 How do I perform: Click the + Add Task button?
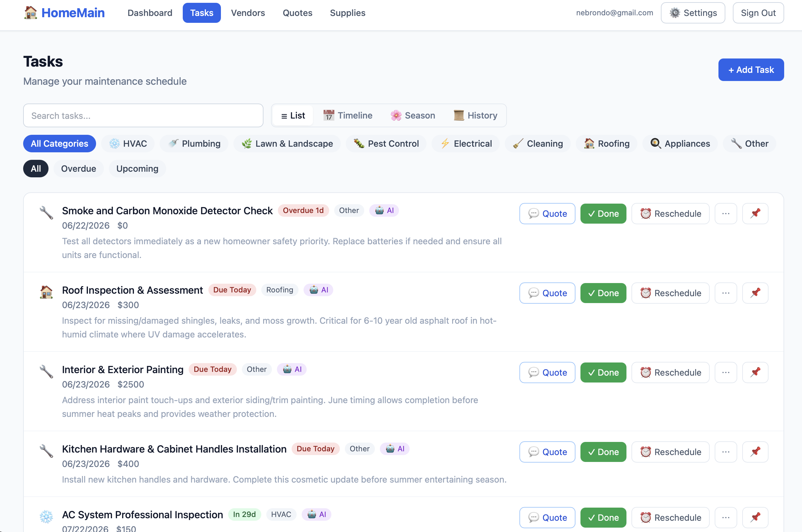tap(751, 69)
